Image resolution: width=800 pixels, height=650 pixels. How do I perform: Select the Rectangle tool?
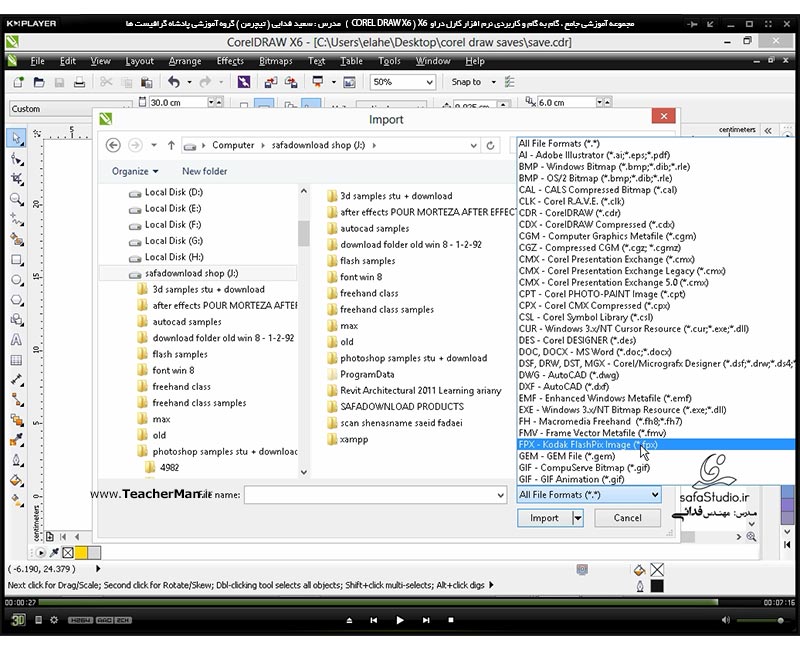click(17, 260)
